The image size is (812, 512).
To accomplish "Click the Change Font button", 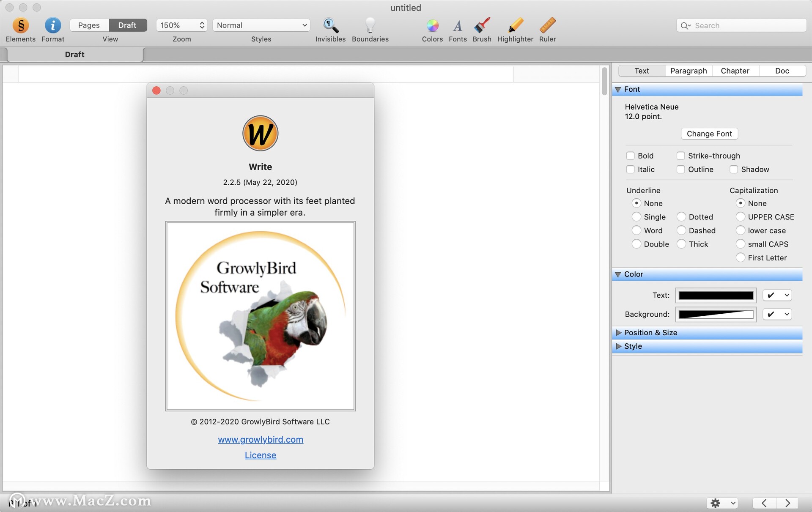I will (709, 134).
